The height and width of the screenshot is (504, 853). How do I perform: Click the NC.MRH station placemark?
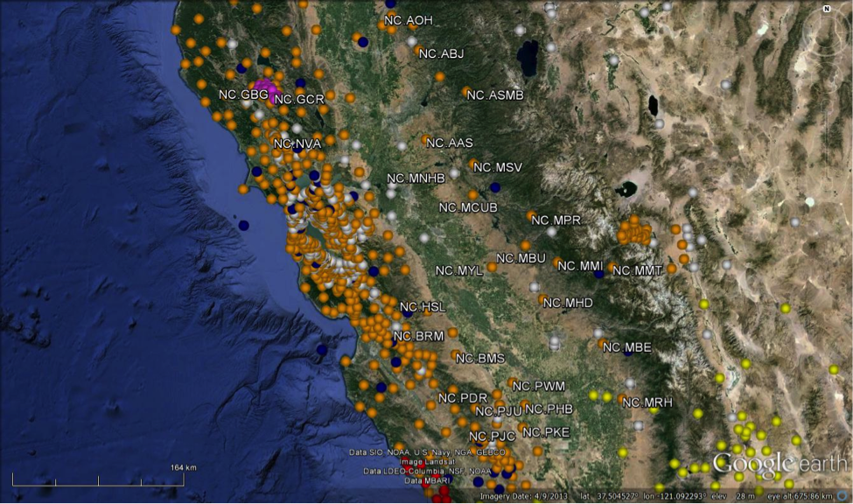pyautogui.click(x=623, y=399)
